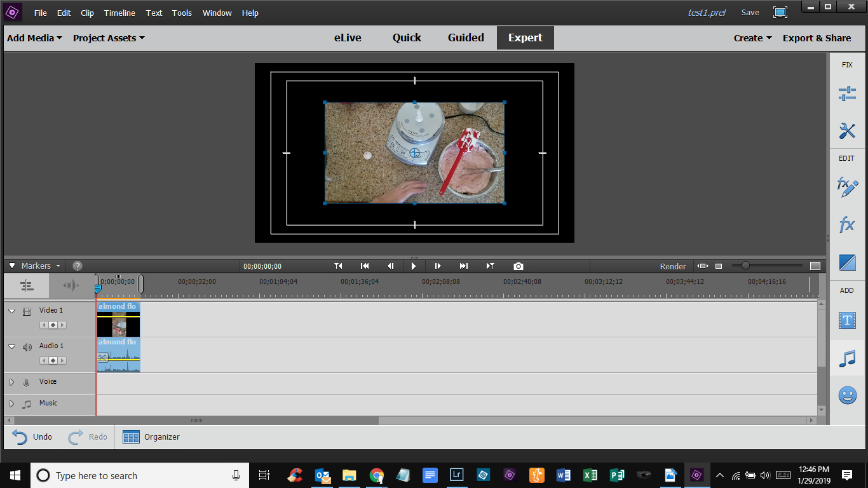
Task: Open the File menu
Action: (x=41, y=13)
